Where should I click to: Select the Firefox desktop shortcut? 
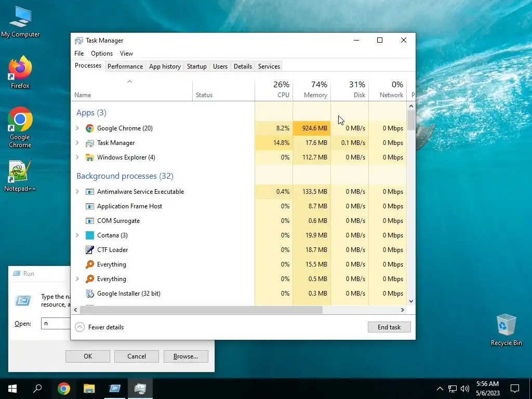[x=20, y=73]
